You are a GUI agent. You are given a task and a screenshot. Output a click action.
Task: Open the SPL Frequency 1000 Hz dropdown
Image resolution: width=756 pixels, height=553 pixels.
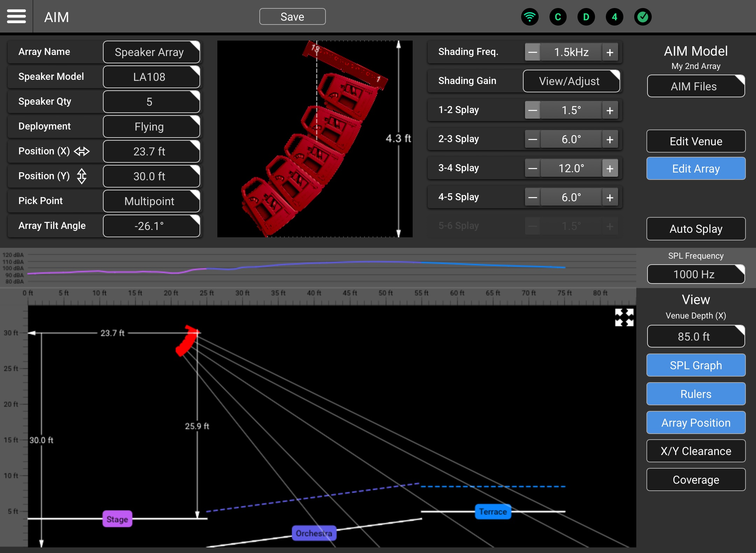(695, 274)
